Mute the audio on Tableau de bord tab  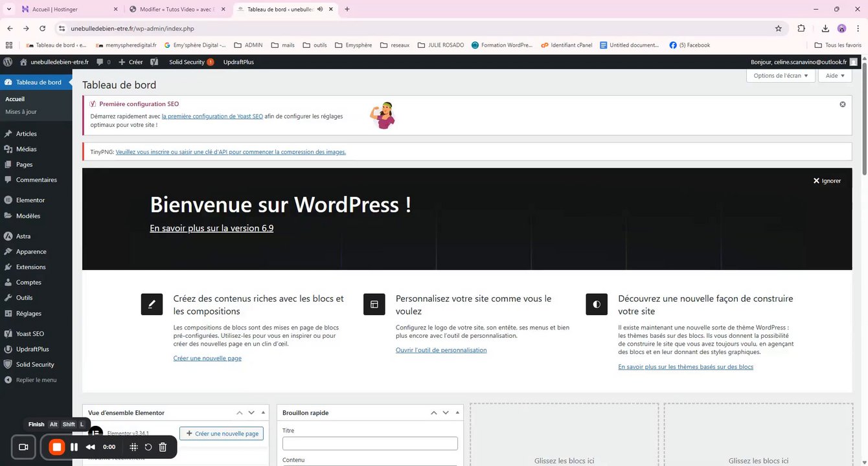coord(320,9)
